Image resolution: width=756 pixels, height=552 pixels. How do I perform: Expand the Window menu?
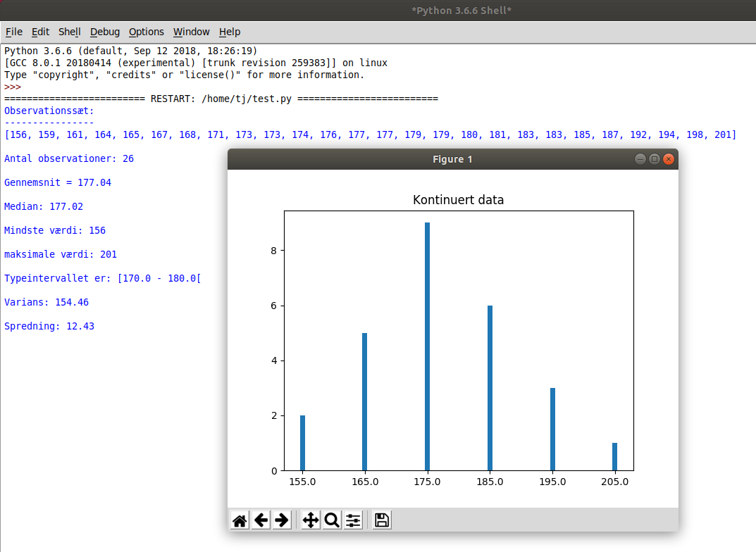(192, 32)
